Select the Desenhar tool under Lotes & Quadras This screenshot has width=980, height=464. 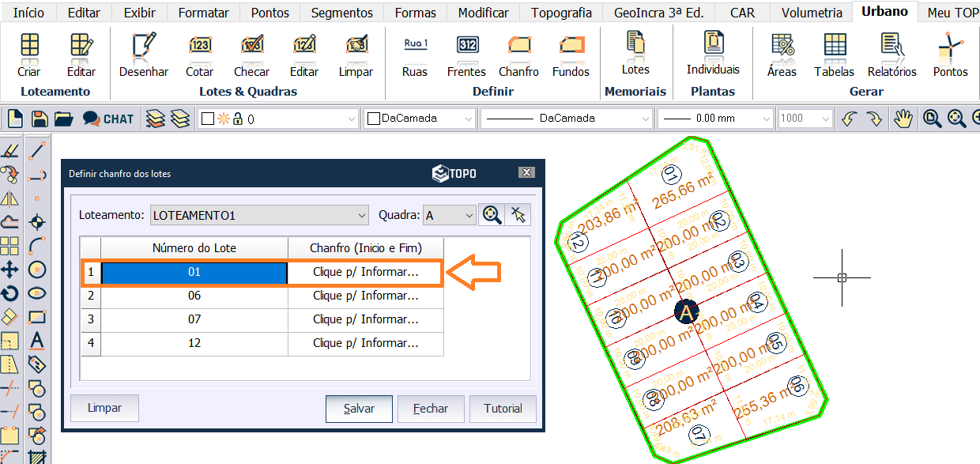[x=143, y=55]
